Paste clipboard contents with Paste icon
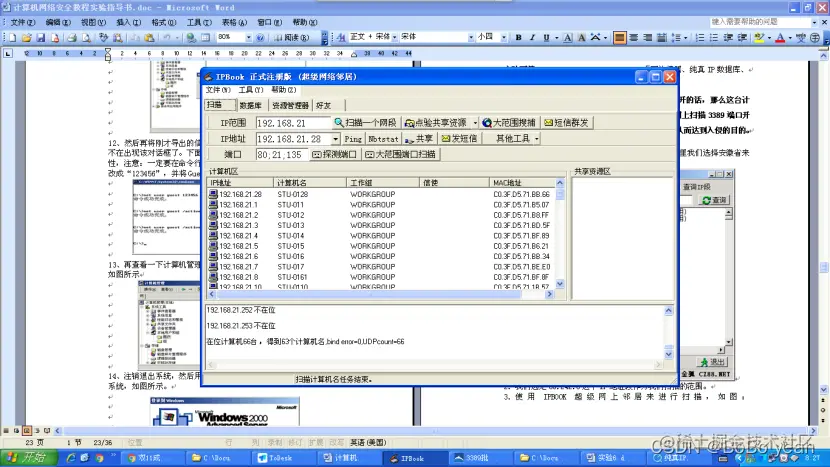This screenshot has width=830, height=467. coord(150,38)
